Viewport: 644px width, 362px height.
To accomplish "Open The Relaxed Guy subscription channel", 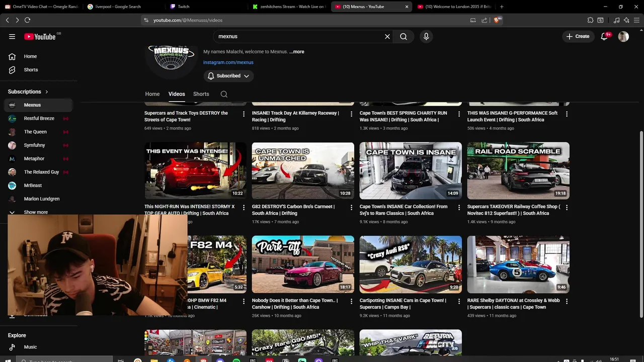I will pos(39,172).
